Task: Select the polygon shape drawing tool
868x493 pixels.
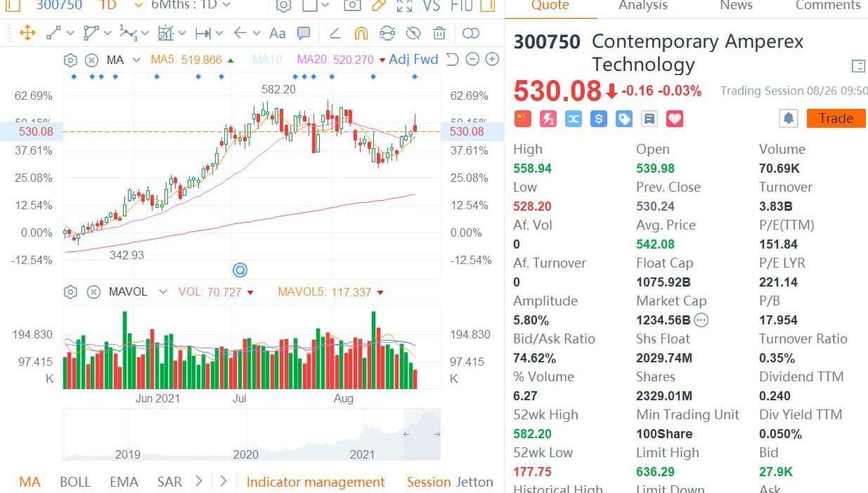Action: [91, 33]
